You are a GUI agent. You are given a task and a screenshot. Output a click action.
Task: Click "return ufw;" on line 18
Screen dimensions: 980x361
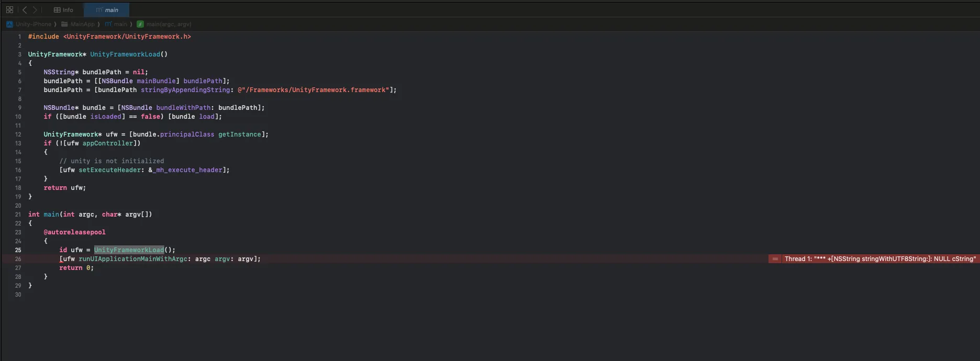point(65,188)
